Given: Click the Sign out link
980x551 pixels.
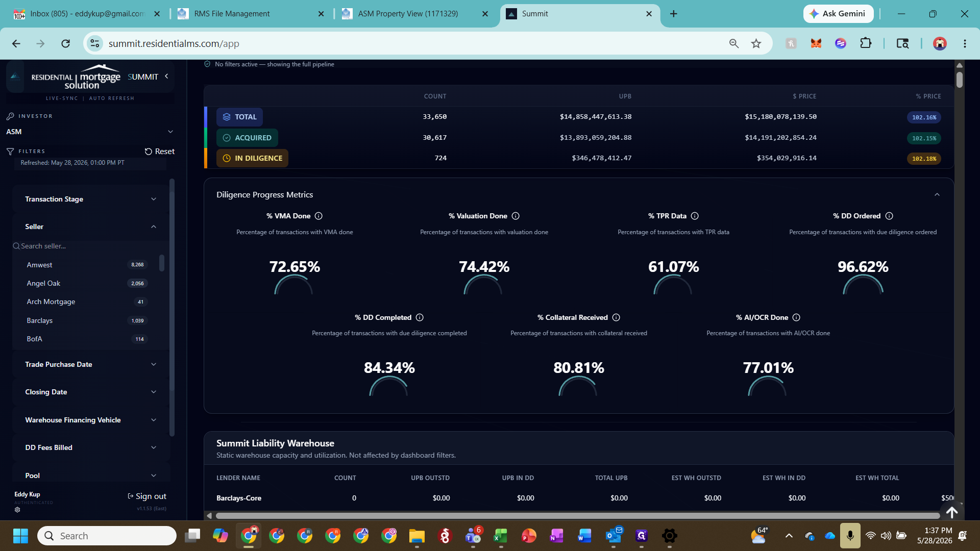Looking at the screenshot, I should pyautogui.click(x=147, y=496).
